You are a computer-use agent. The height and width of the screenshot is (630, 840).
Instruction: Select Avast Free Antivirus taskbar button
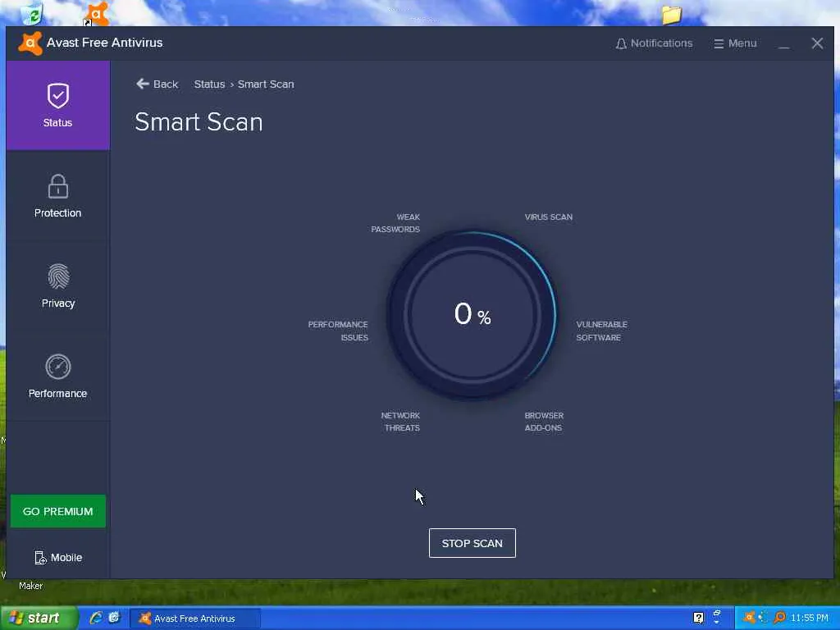click(x=195, y=619)
